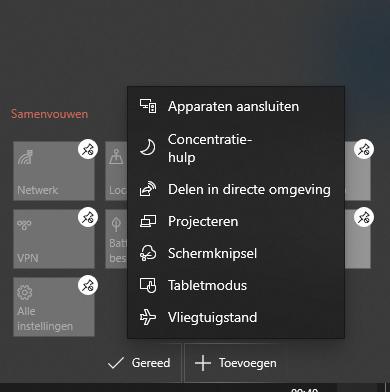390x392 pixels.
Task: Click the Alle instellingen gear tile
Action: [x=54, y=307]
